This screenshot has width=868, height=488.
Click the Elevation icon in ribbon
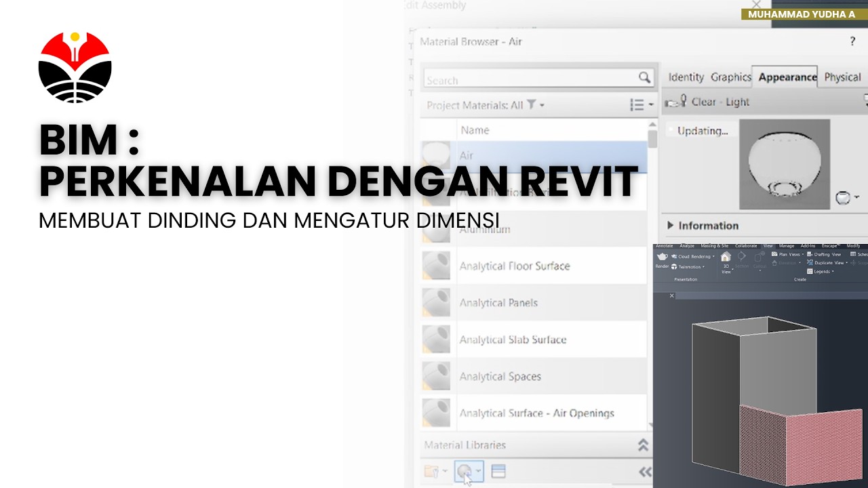click(774, 263)
